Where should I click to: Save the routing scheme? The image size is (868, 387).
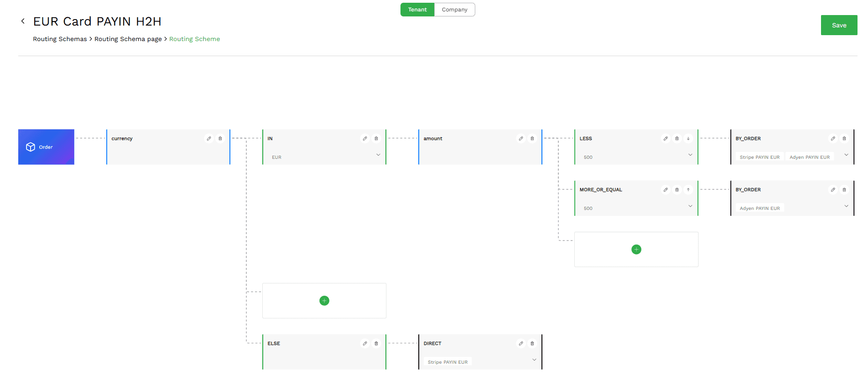pyautogui.click(x=839, y=25)
